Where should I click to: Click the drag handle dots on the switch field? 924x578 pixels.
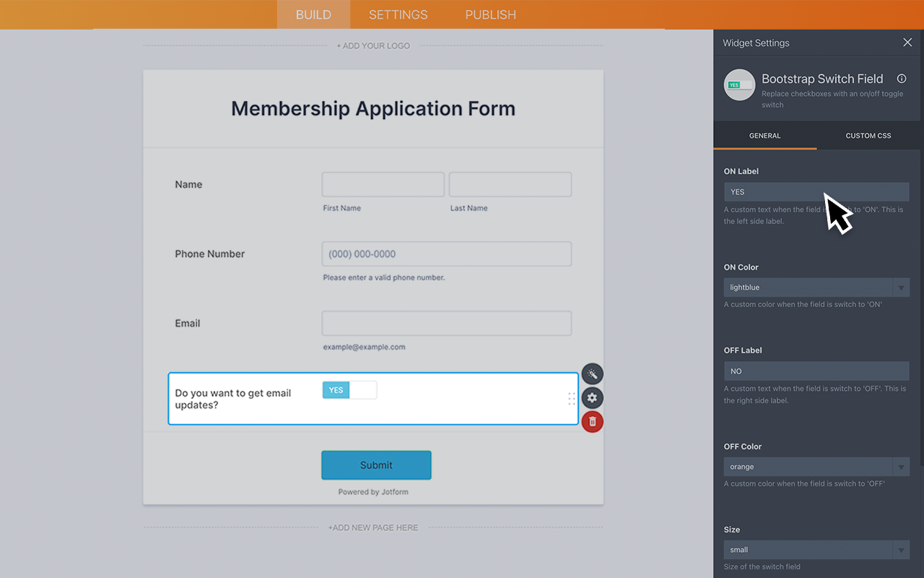coord(571,398)
